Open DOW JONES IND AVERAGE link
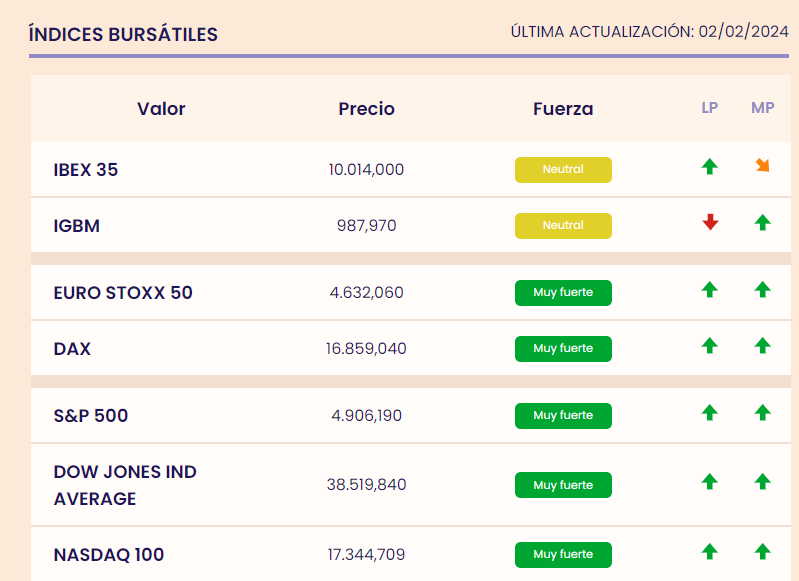The height and width of the screenshot is (581, 799). 125,485
